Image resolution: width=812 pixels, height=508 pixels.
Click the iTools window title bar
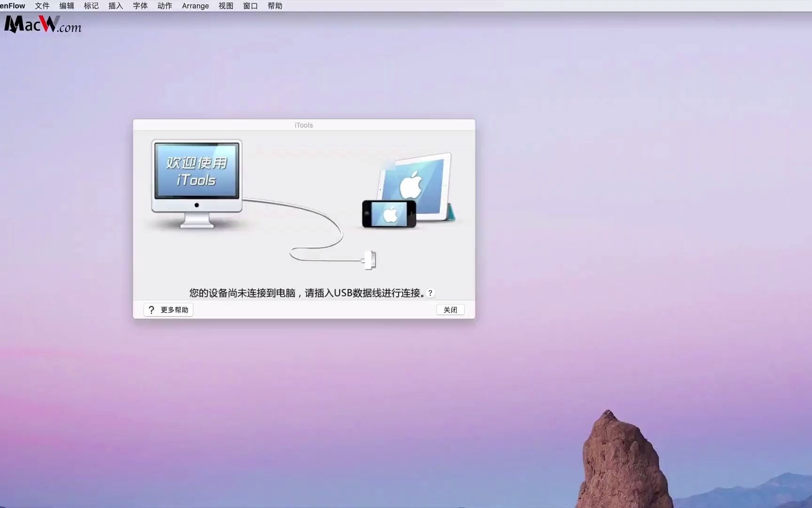point(304,125)
